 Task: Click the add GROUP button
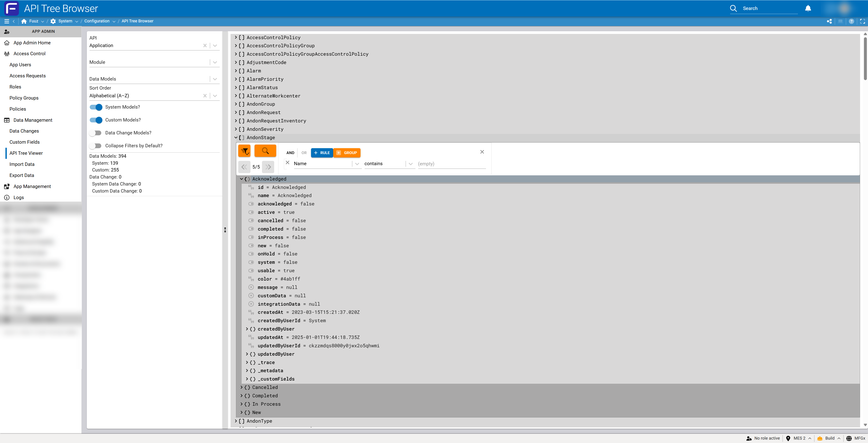[347, 153]
